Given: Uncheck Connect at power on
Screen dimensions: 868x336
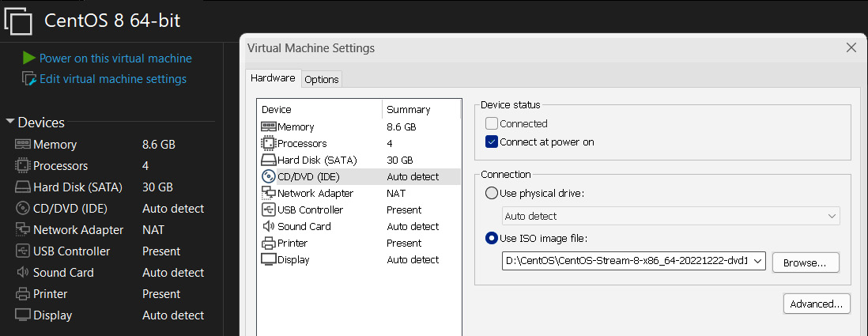Looking at the screenshot, I should 492,142.
